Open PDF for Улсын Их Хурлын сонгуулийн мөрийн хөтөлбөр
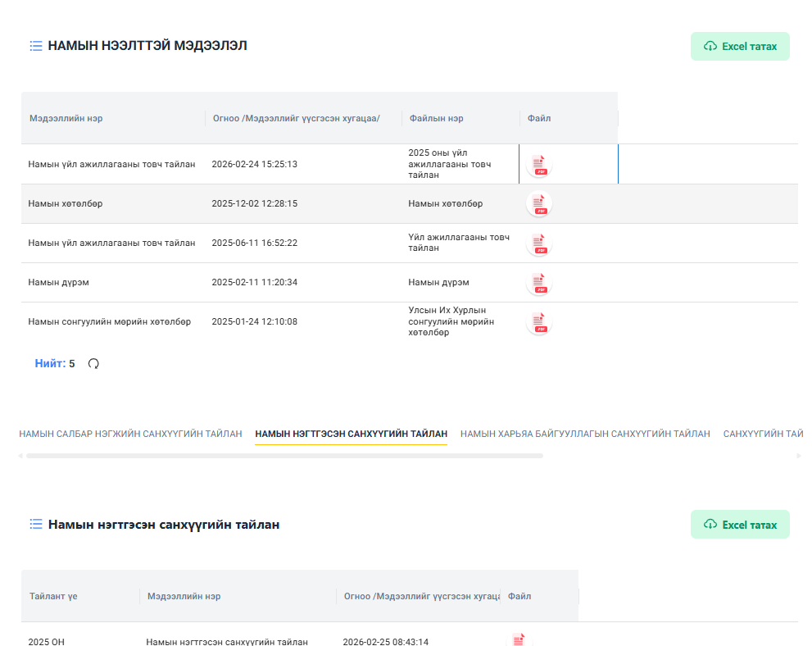The image size is (812, 646). 538,322
